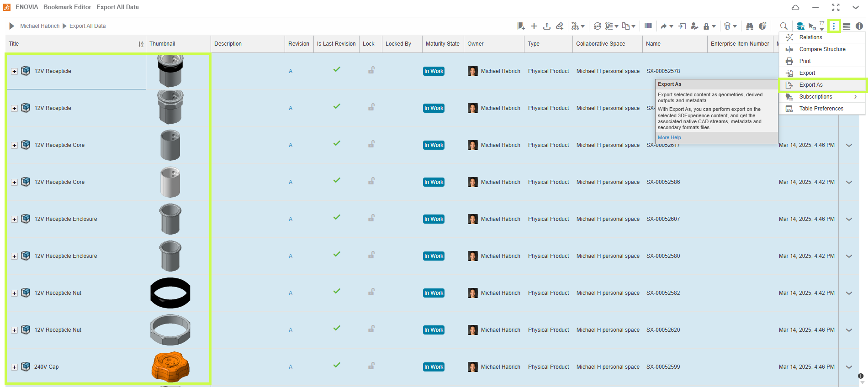The height and width of the screenshot is (387, 868).
Task: Click the trash delete icon
Action: [727, 26]
